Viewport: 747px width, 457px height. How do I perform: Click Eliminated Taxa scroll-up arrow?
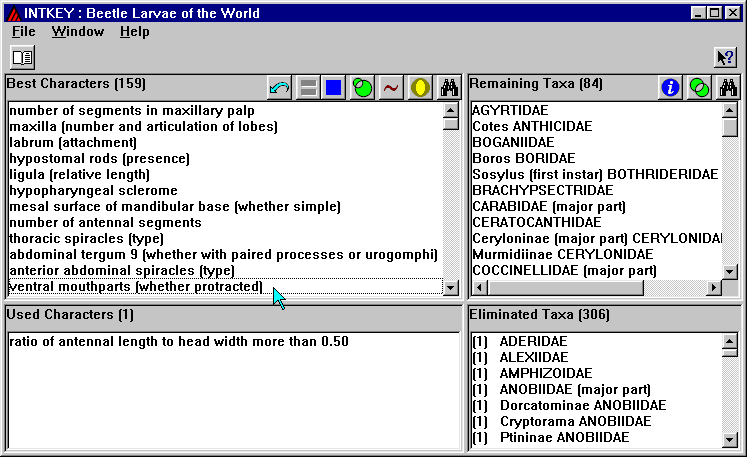[730, 341]
